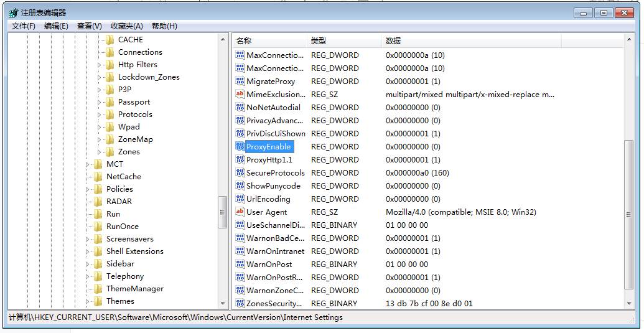Click the ZonesSecurity... binary value icon
This screenshot has width=644, height=333.
(240, 304)
